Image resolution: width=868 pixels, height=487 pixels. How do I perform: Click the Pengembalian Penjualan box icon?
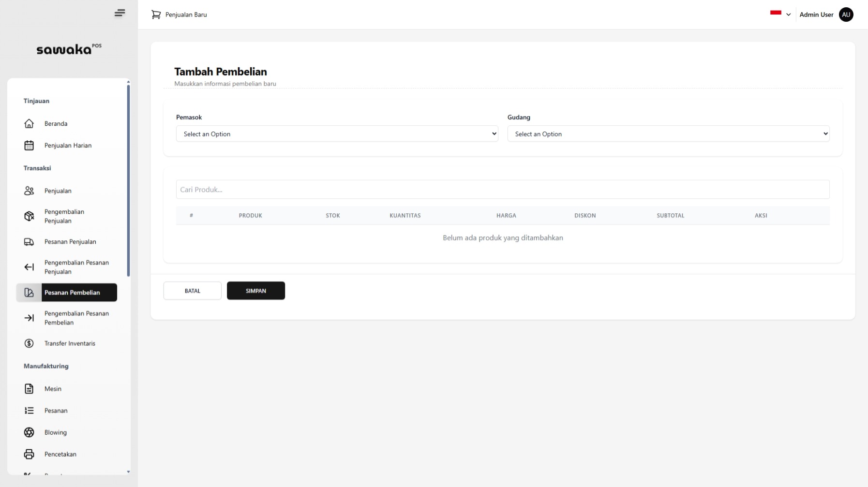[x=29, y=216]
